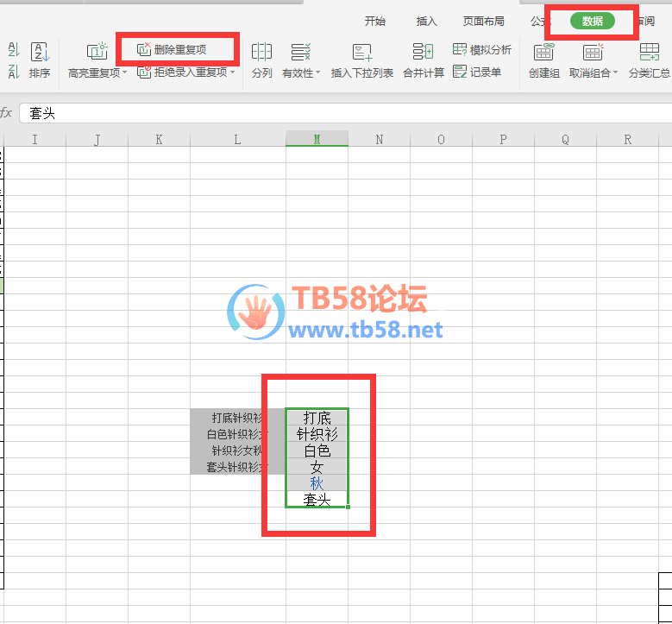Select the cell containing 针织衫
Image resolution: width=672 pixels, height=624 pixels.
(x=317, y=434)
